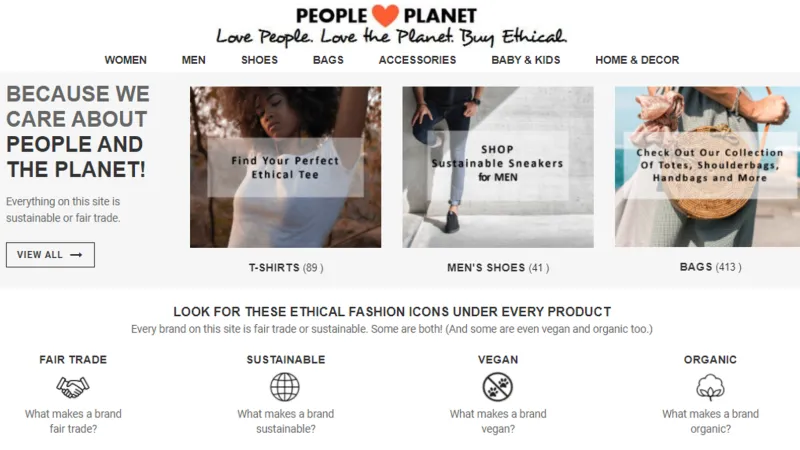Click the VIEW ALL button

pos(51,255)
